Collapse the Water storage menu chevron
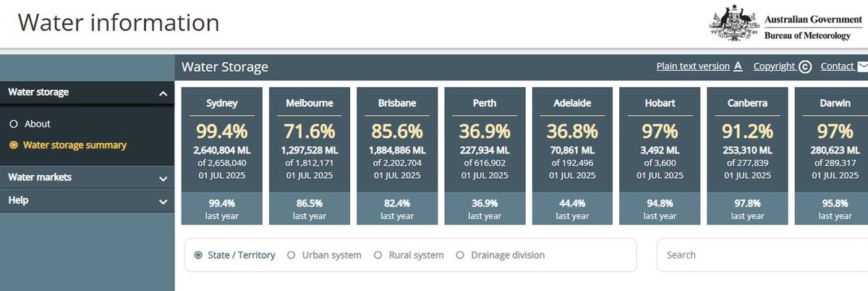The width and height of the screenshot is (868, 291). tap(163, 93)
